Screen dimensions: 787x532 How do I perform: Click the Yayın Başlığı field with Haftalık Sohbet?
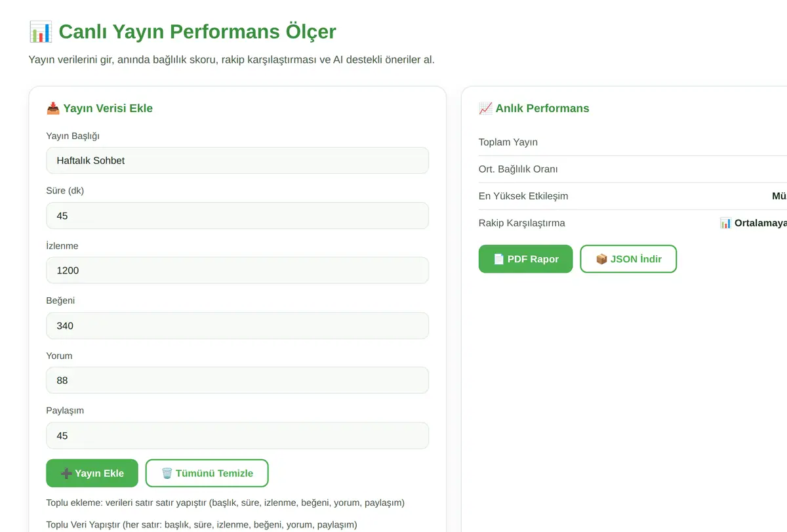click(237, 161)
